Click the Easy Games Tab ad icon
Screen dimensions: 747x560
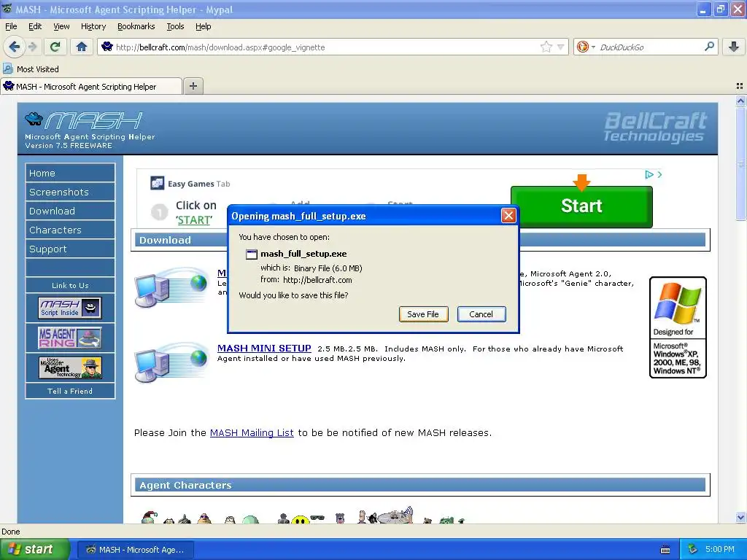click(x=158, y=183)
